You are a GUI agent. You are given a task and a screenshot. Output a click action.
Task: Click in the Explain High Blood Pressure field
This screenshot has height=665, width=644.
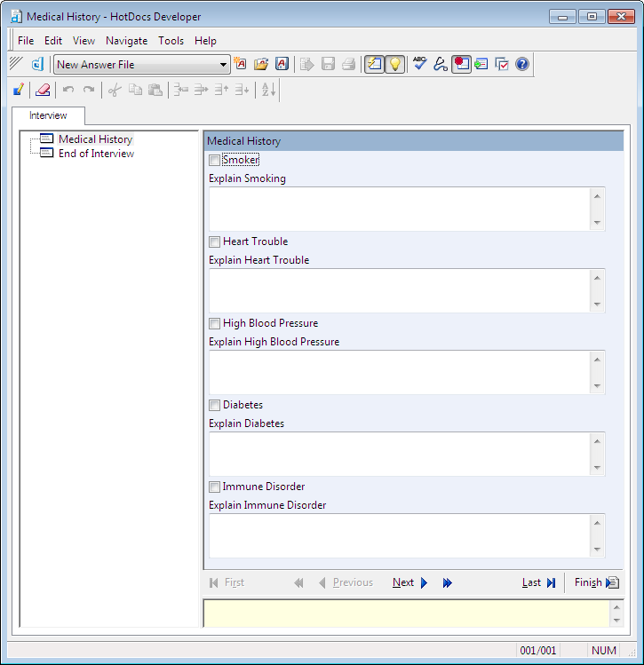[398, 372]
